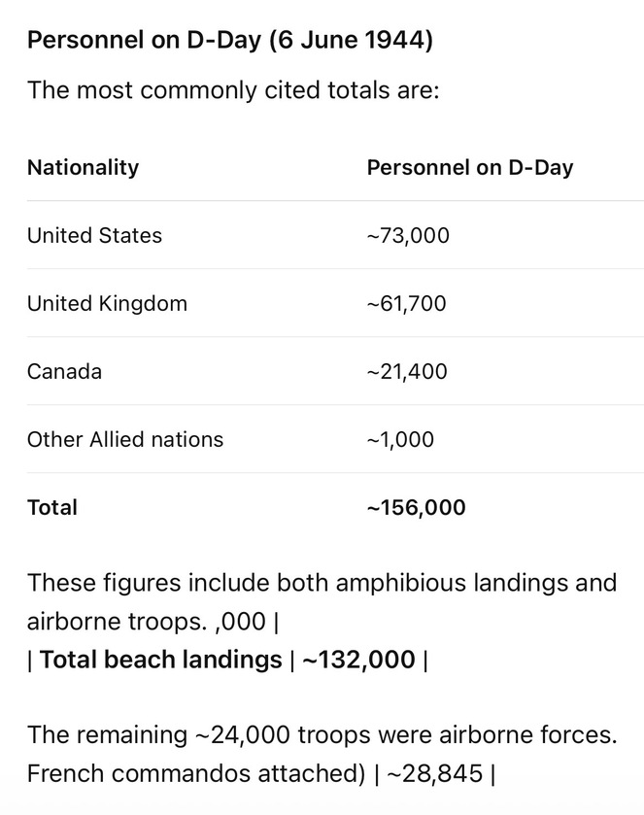The width and height of the screenshot is (644, 815).
Task: Click the sentence about amphibious landings
Action: pyautogui.click(x=322, y=601)
